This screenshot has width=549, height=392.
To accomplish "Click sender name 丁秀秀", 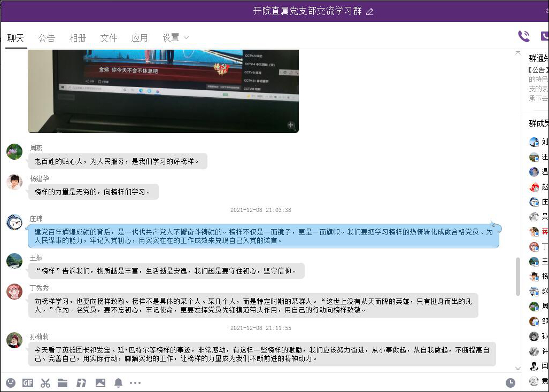I will (39, 288).
